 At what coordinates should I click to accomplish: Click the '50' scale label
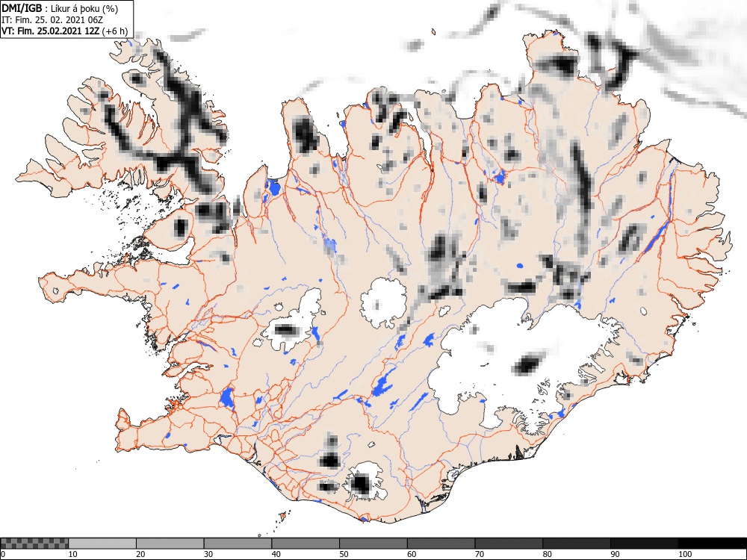pyautogui.click(x=344, y=554)
